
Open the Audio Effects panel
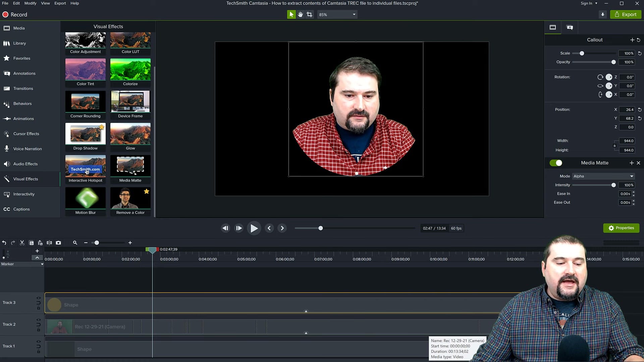(25, 164)
